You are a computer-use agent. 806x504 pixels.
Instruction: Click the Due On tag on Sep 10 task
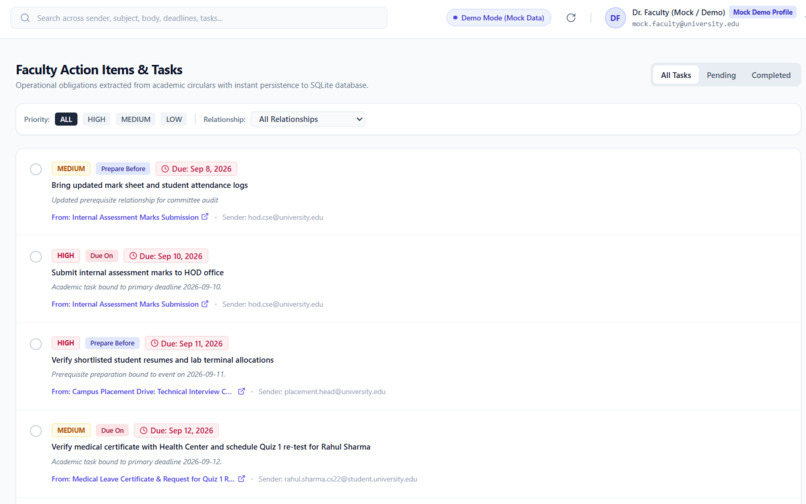[x=102, y=256]
